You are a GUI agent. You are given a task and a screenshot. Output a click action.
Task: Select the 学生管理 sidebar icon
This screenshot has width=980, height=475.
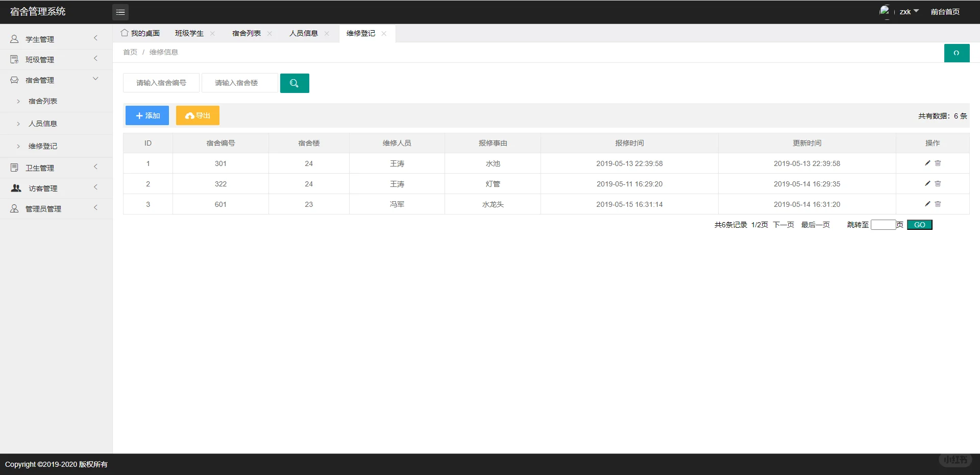point(14,38)
